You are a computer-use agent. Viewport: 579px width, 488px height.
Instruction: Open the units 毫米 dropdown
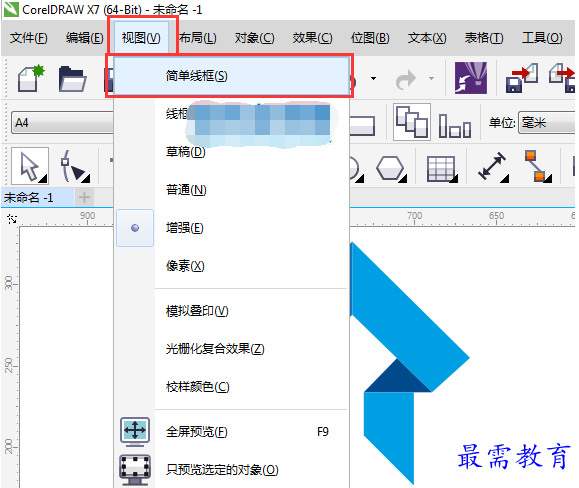point(547,123)
